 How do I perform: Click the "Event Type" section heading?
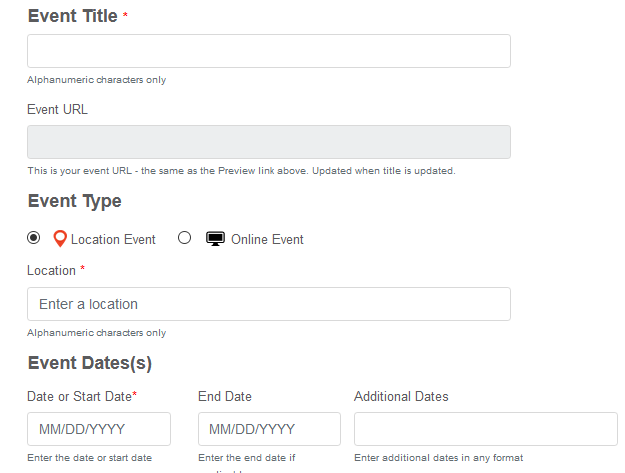(x=75, y=201)
